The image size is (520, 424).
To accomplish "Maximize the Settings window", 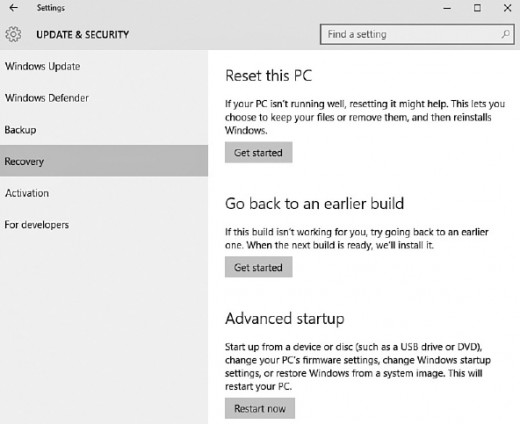I will click(x=477, y=8).
